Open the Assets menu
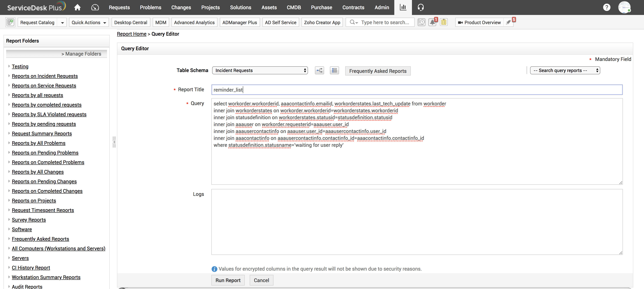 tap(269, 7)
